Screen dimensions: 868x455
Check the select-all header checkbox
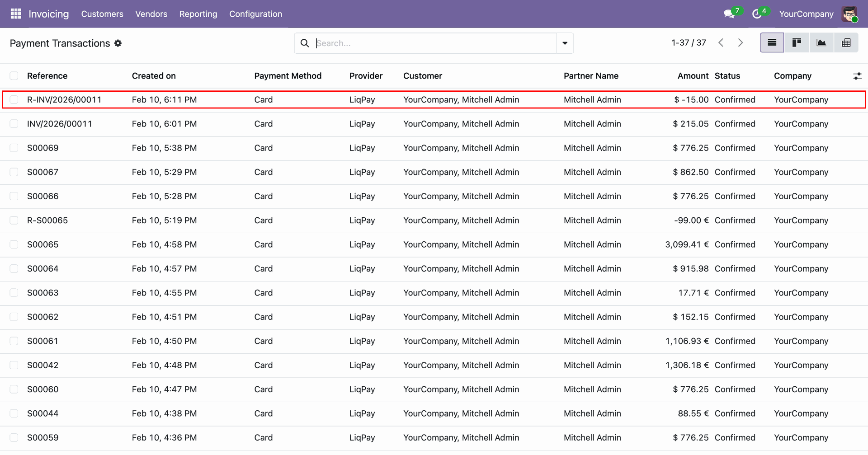pyautogui.click(x=14, y=76)
